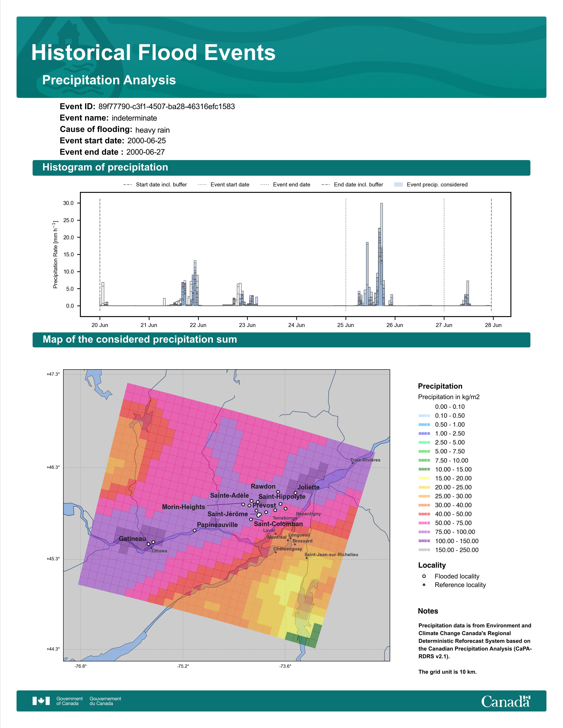Select the 5.00 - 7.50 precipitation swatch
This screenshot has height=728, width=563.
(x=424, y=451)
